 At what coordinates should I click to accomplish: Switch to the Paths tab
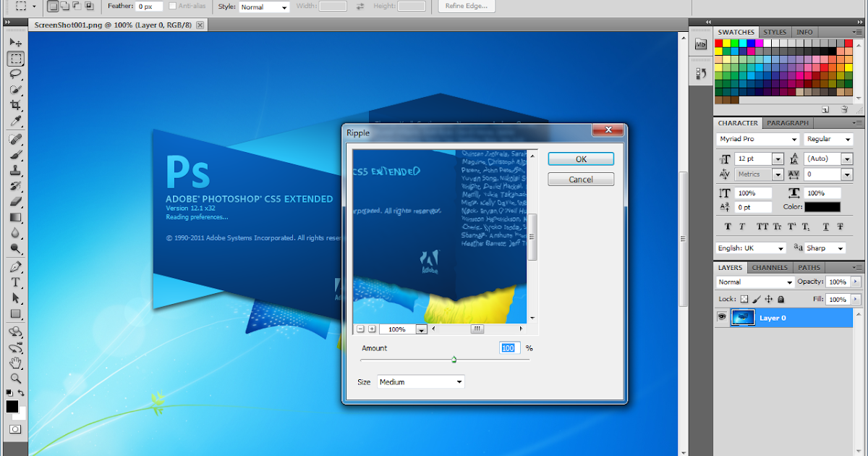tap(809, 268)
